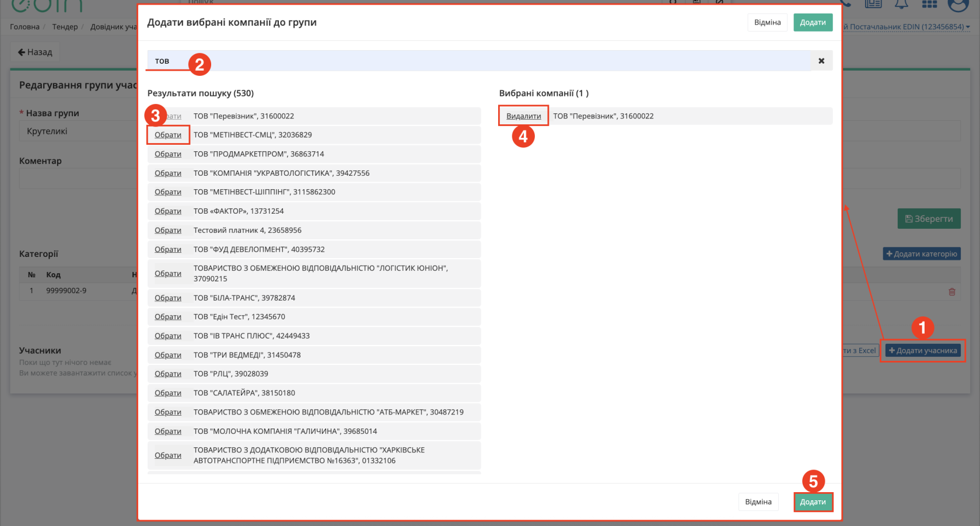
Task: Select ТОВ "БІЛА-ТРАНС" via Обрати link
Action: coord(168,298)
